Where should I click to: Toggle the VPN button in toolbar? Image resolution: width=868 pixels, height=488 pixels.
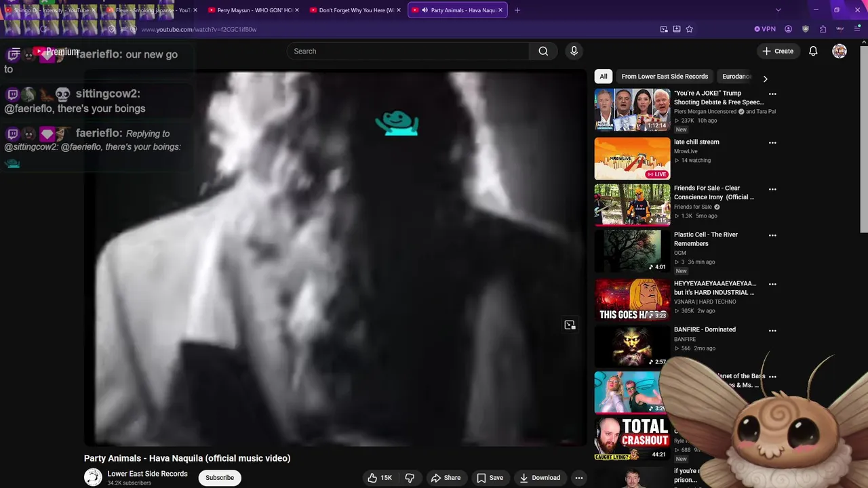point(765,29)
